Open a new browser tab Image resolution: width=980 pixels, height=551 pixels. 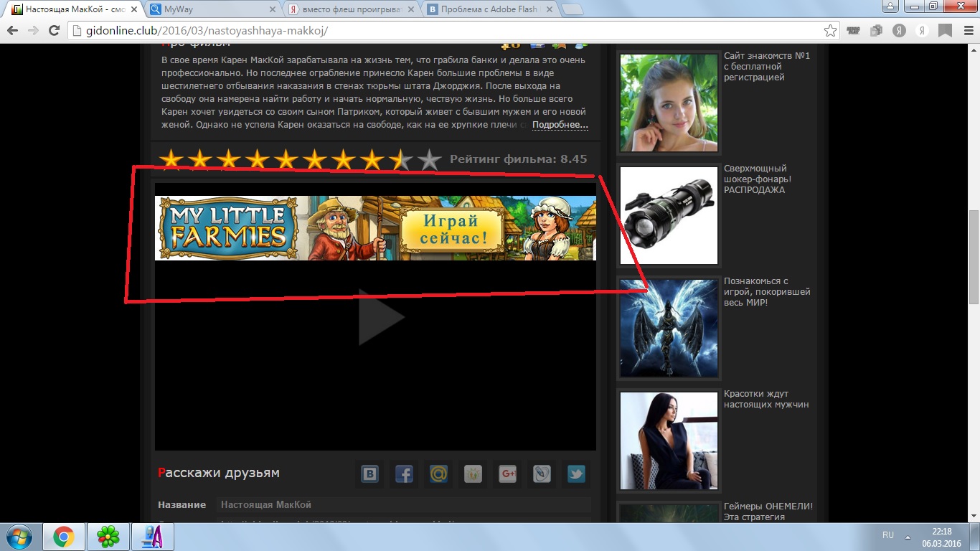(x=572, y=9)
